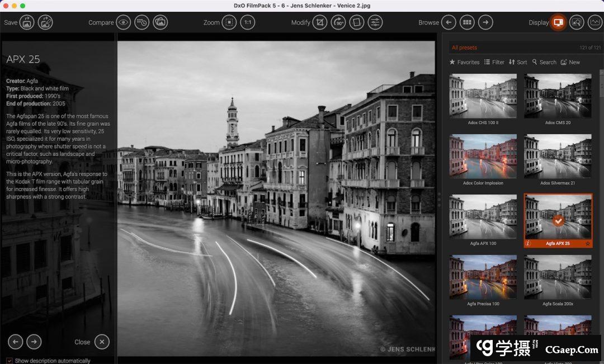The width and height of the screenshot is (604, 364).
Task: Close the APX 25 description panel
Action: [101, 342]
